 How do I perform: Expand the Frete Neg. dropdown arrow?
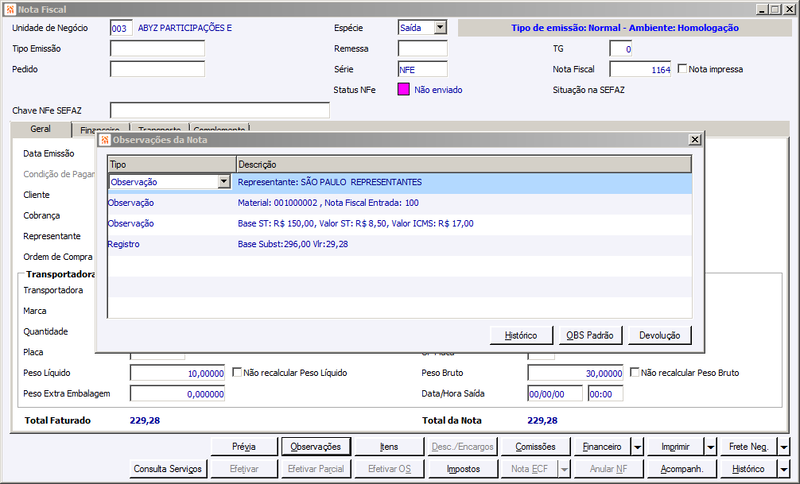click(x=784, y=447)
